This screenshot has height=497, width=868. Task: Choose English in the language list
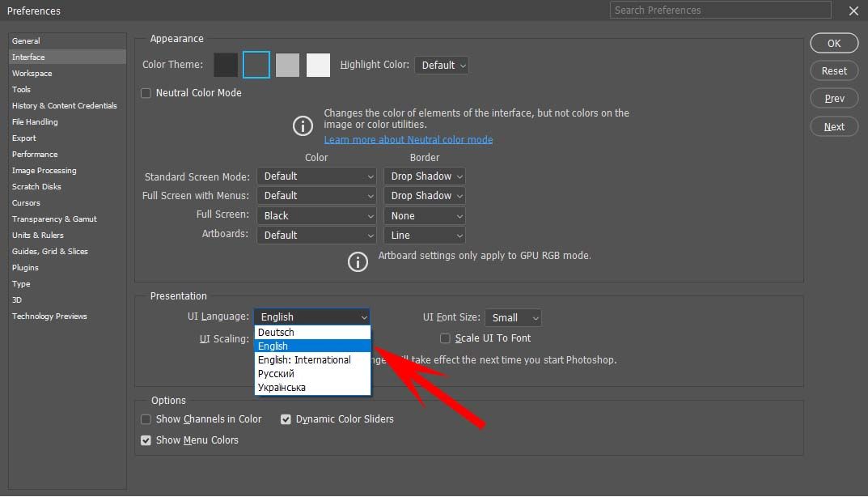312,346
